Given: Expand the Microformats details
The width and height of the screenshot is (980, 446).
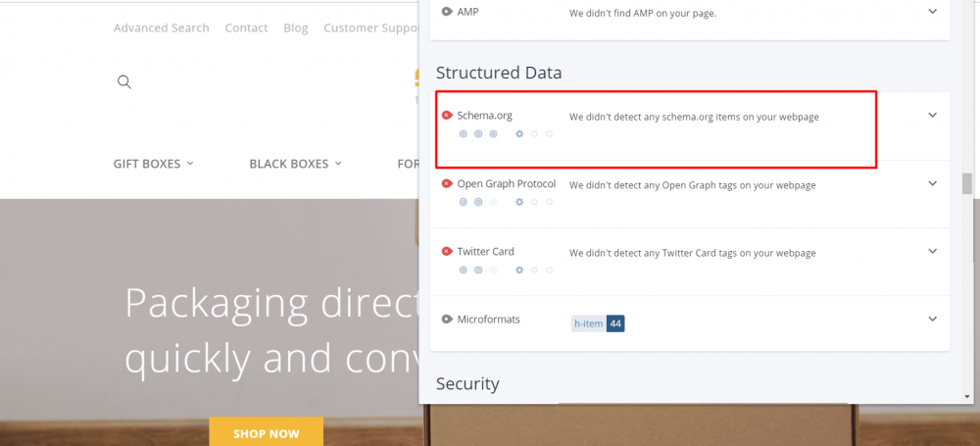Looking at the screenshot, I should (933, 319).
